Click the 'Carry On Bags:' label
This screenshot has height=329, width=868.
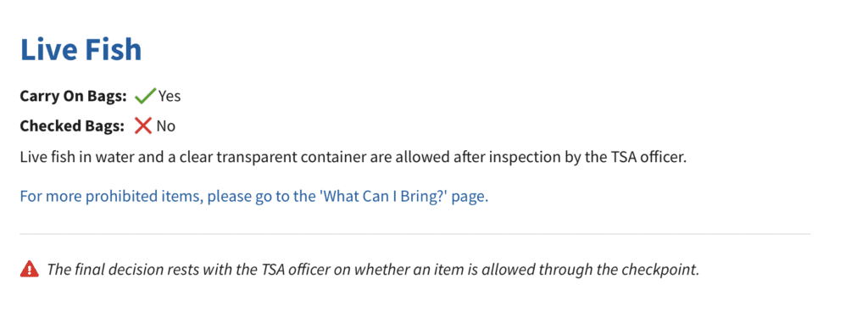pyautogui.click(x=74, y=97)
